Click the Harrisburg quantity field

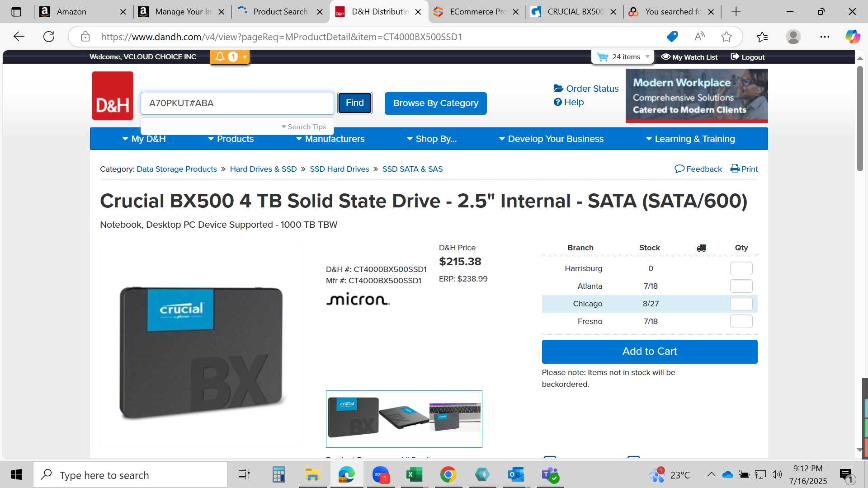coord(741,268)
